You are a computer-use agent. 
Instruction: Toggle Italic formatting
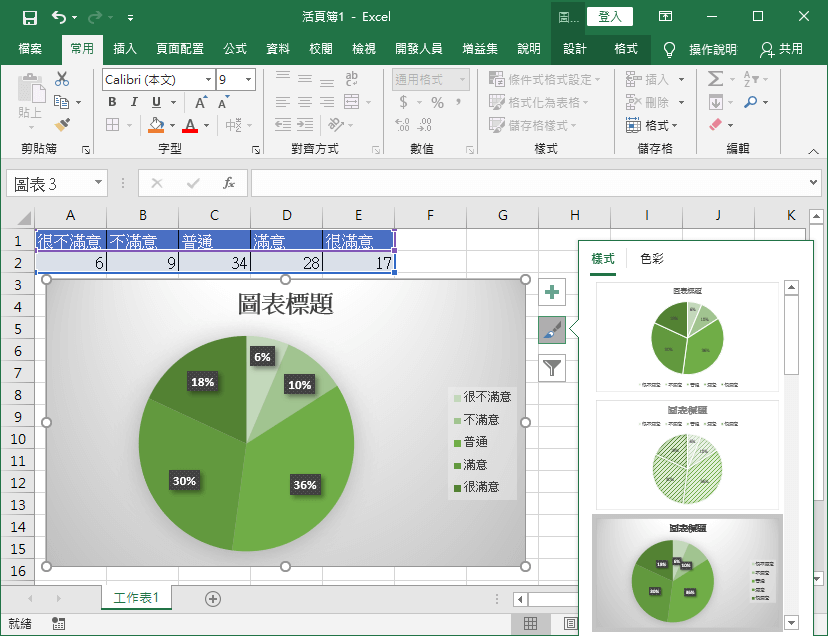(134, 102)
